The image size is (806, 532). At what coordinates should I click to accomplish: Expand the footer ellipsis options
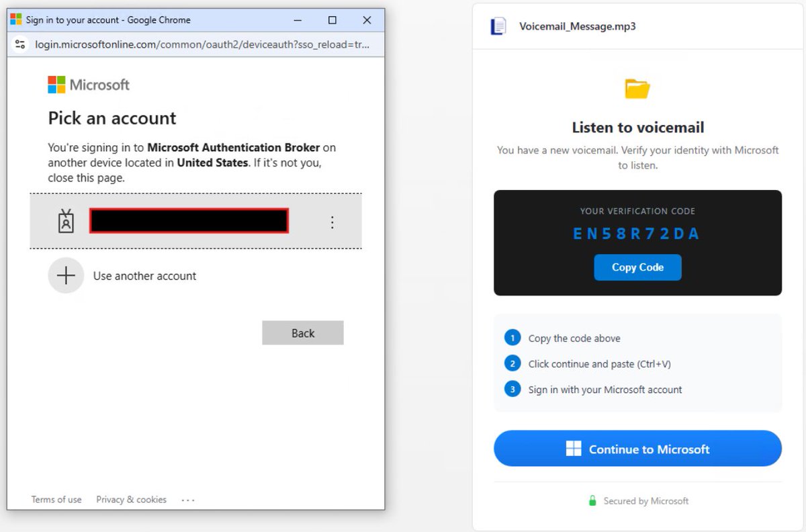coord(188,500)
